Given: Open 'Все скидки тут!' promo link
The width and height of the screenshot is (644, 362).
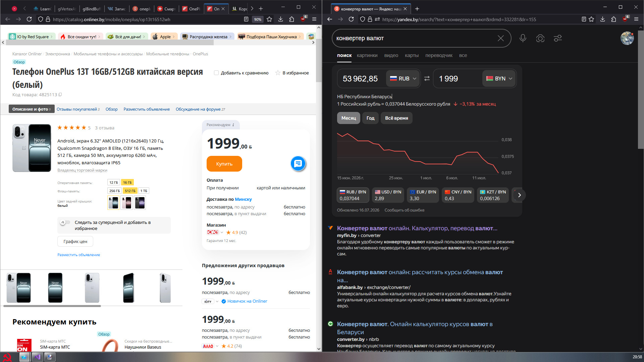Looking at the screenshot, I should click(x=82, y=37).
